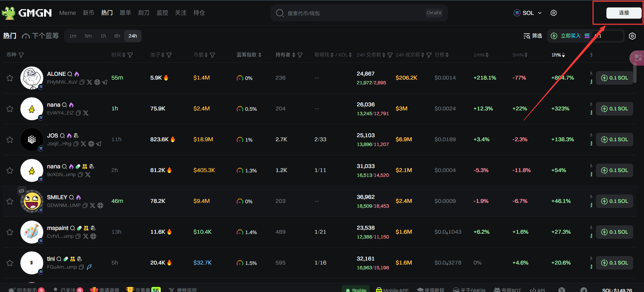The width and height of the screenshot is (644, 292).
Task: Select the 24h timeframe
Action: 133,36
